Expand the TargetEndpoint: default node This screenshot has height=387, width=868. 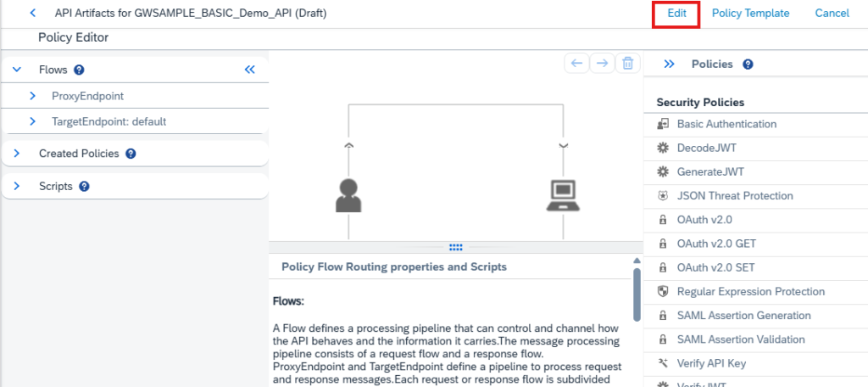pos(32,121)
